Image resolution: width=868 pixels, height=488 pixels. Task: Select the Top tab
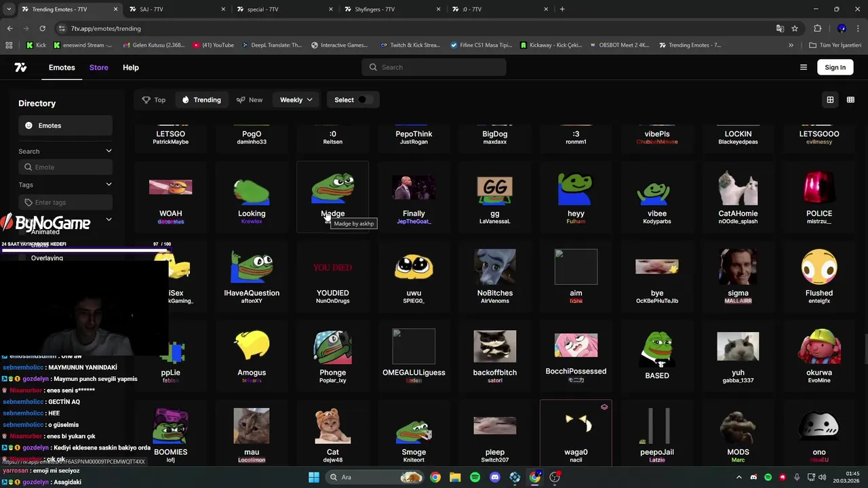tap(154, 100)
